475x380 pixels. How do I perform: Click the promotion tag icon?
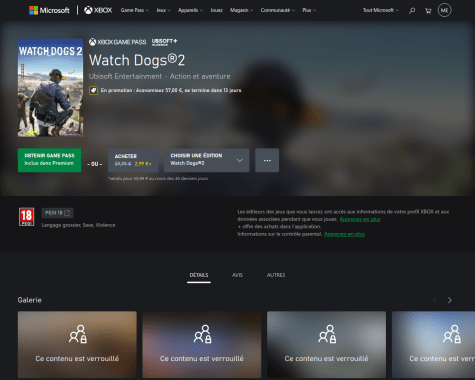(93, 90)
